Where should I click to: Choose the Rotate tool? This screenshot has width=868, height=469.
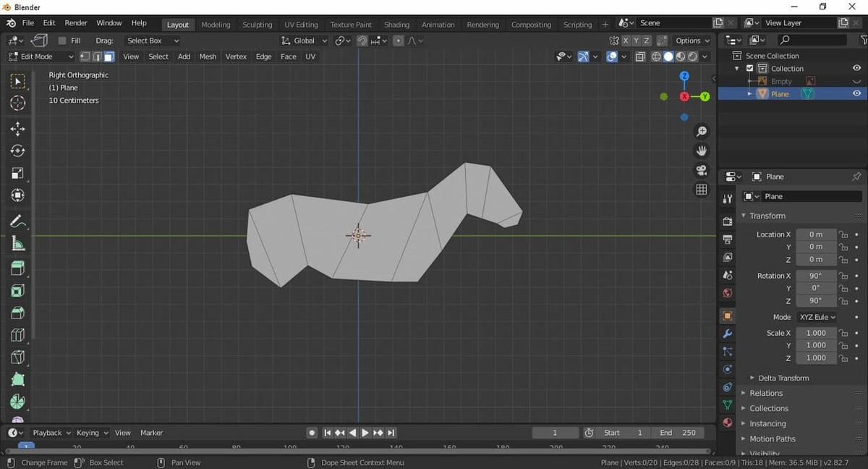[x=18, y=151]
